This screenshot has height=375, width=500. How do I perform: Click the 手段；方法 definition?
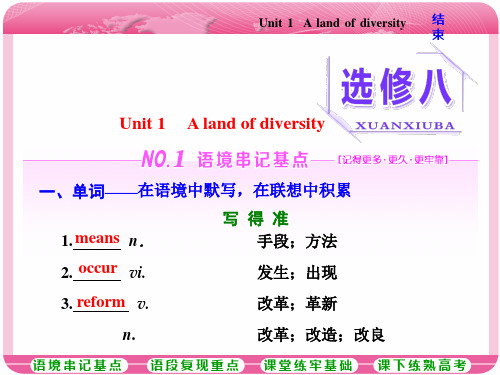[x=297, y=241]
